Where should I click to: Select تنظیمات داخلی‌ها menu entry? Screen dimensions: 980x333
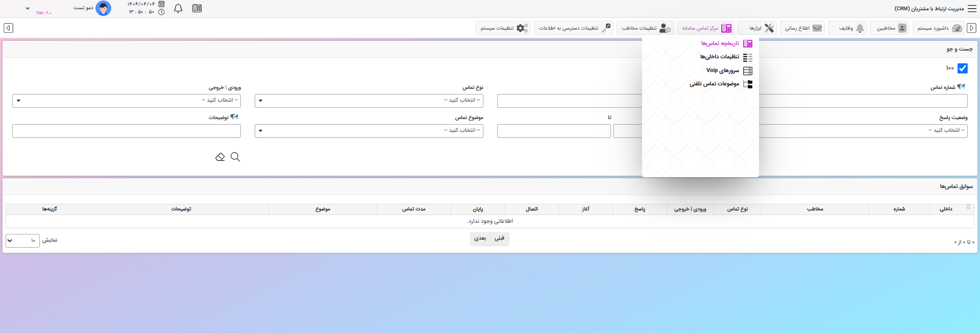coord(726,57)
